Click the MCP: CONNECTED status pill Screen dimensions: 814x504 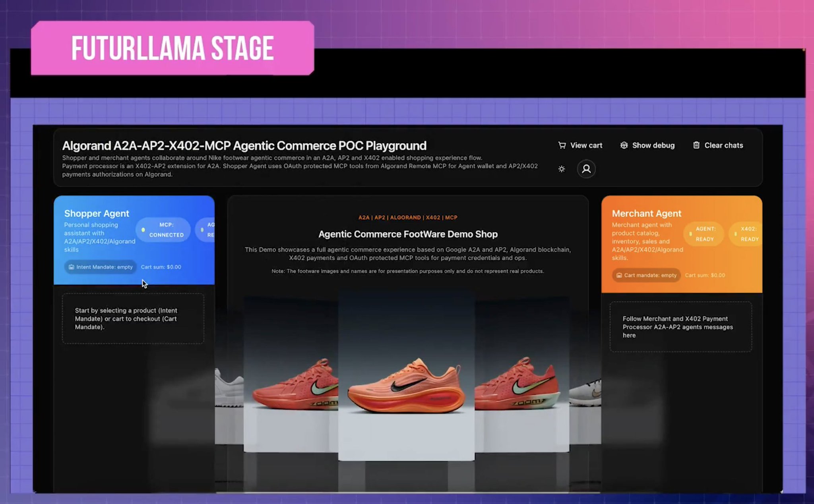coord(163,230)
